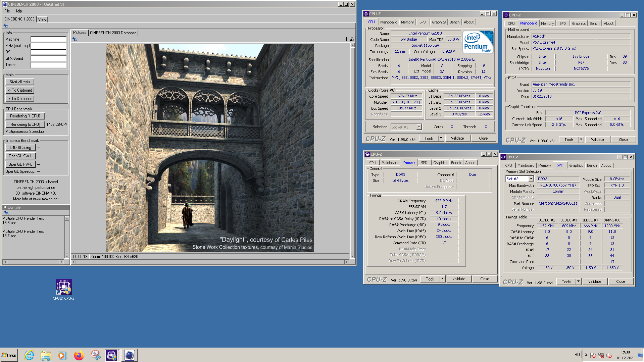
Task: Click CPU-Z Memory window title bar icon
Action: (367, 154)
